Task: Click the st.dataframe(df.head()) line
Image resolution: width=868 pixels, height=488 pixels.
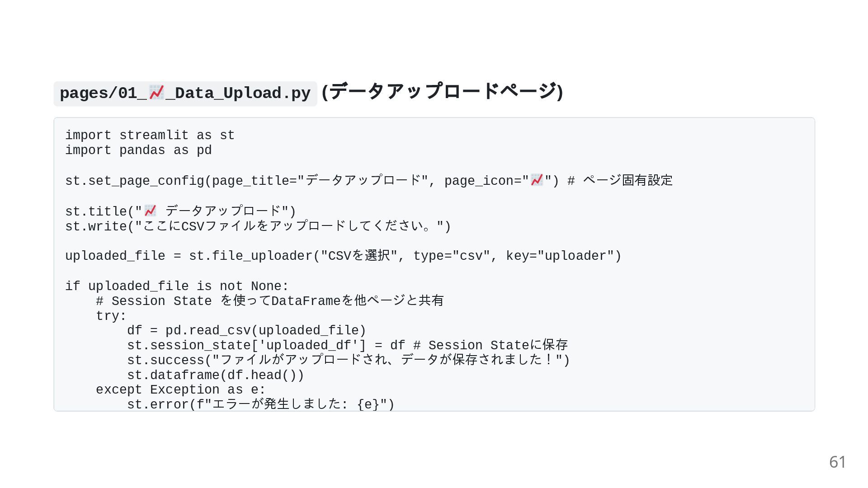Action: coord(216,375)
